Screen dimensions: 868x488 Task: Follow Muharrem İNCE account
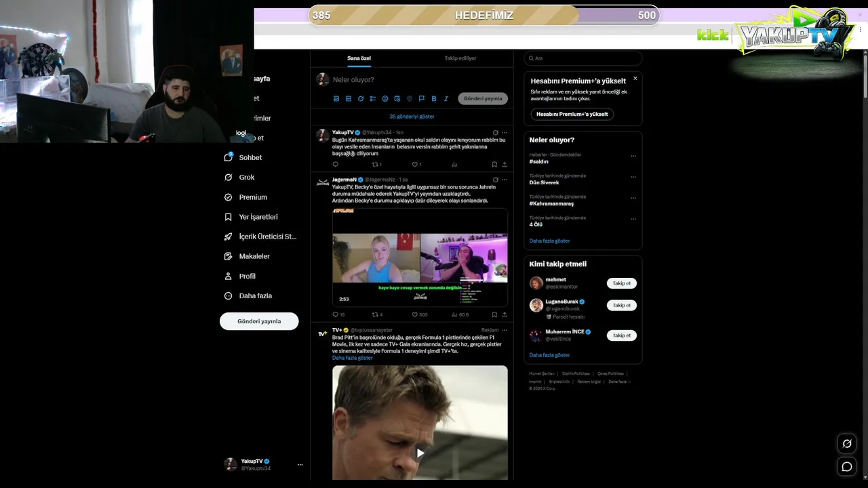tap(622, 335)
